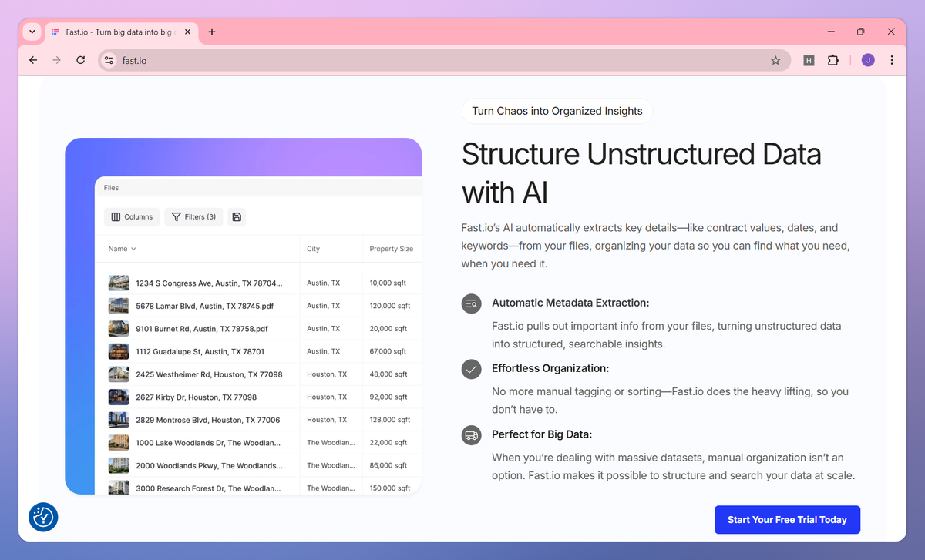Open the tab search dropdown arrow

click(32, 32)
